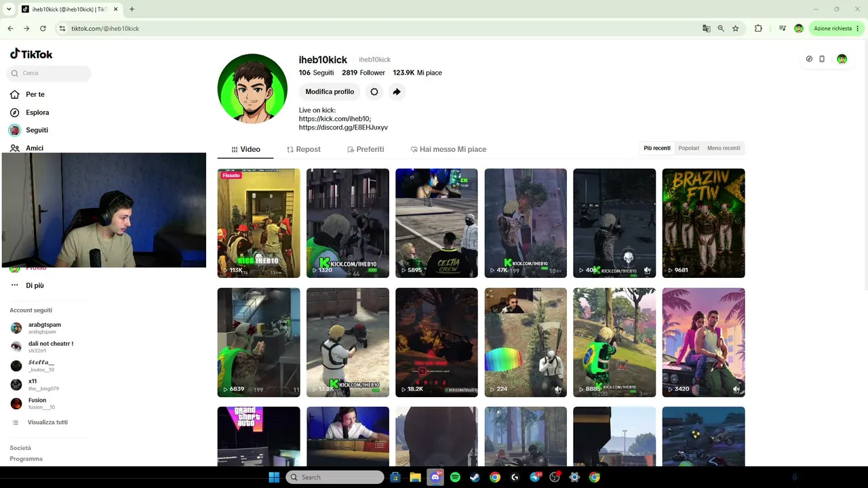868x488 pixels.
Task: Open the video with 3420 views
Action: point(703,342)
